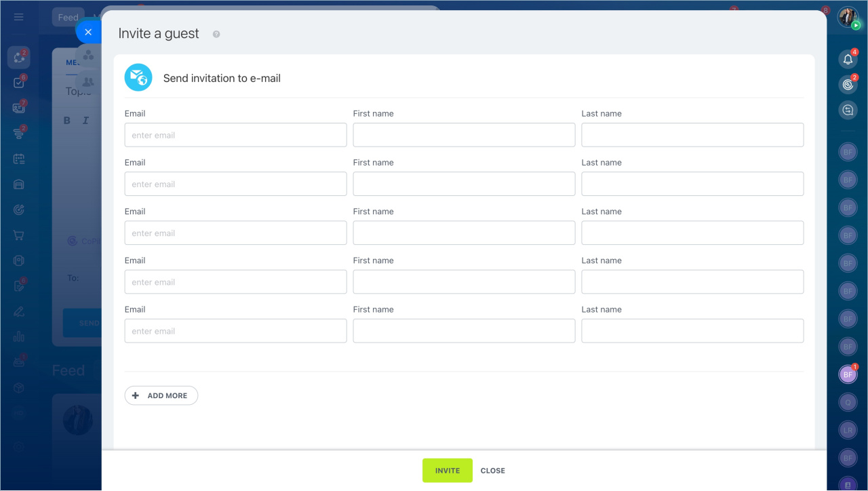Open the shopping cart sidebar icon
868x491 pixels.
pyautogui.click(x=18, y=235)
